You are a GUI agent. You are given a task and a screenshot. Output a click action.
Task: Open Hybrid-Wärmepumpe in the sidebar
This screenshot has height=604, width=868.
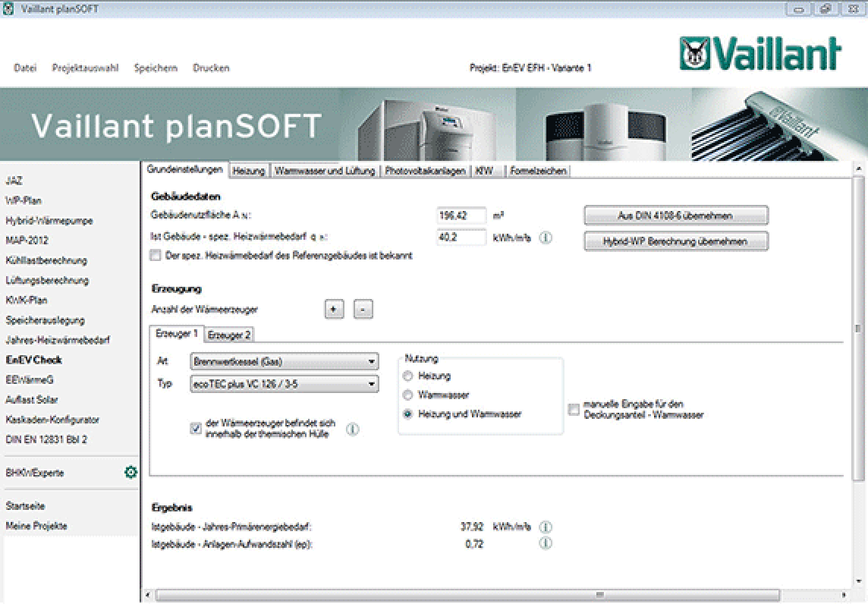49,220
